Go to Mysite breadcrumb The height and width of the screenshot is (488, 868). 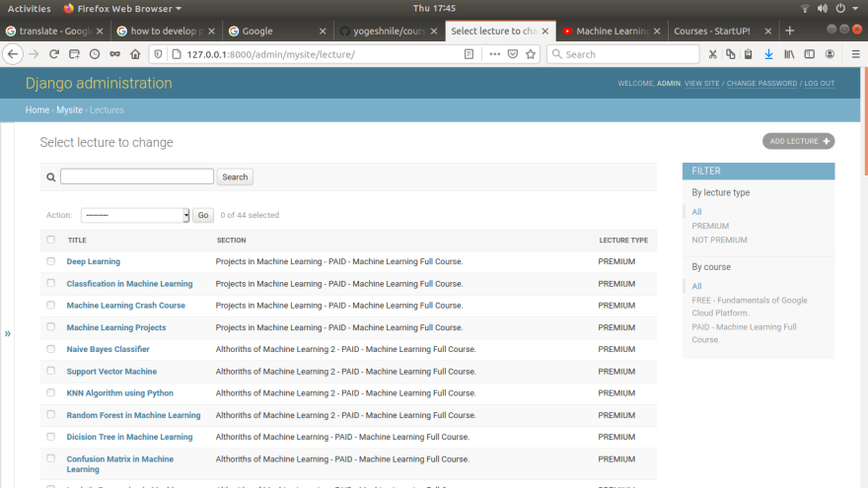69,109
